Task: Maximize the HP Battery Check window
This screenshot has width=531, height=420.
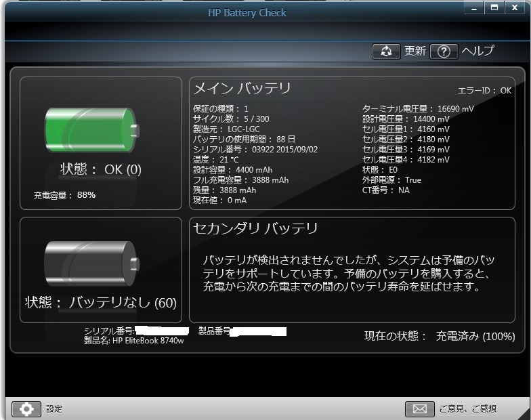Action: [494, 7]
